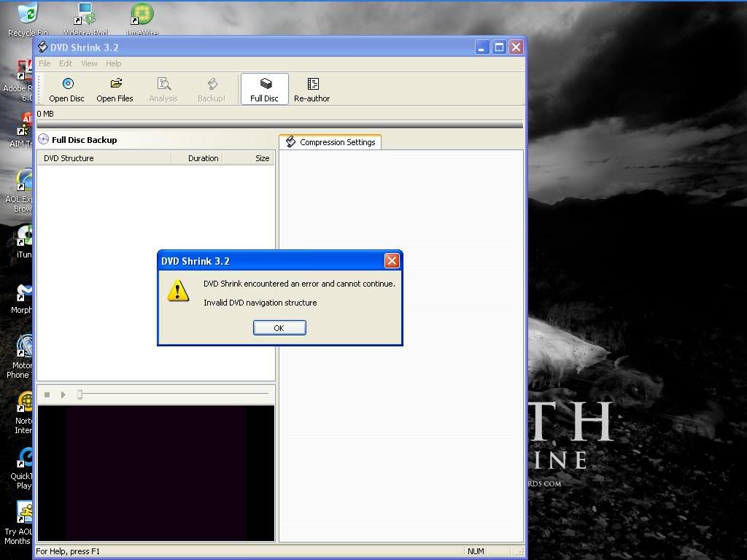Select the iTunes desktop icon
747x560 pixels.
pyautogui.click(x=24, y=242)
